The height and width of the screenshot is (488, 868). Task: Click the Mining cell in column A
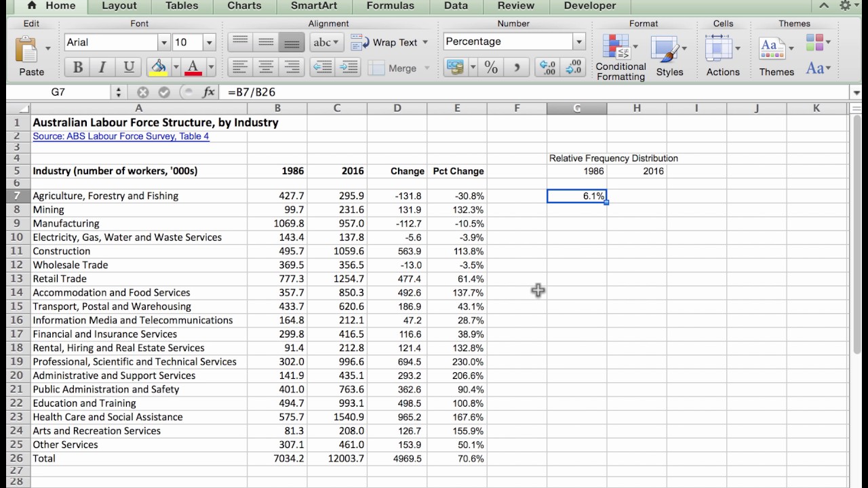tap(139, 209)
